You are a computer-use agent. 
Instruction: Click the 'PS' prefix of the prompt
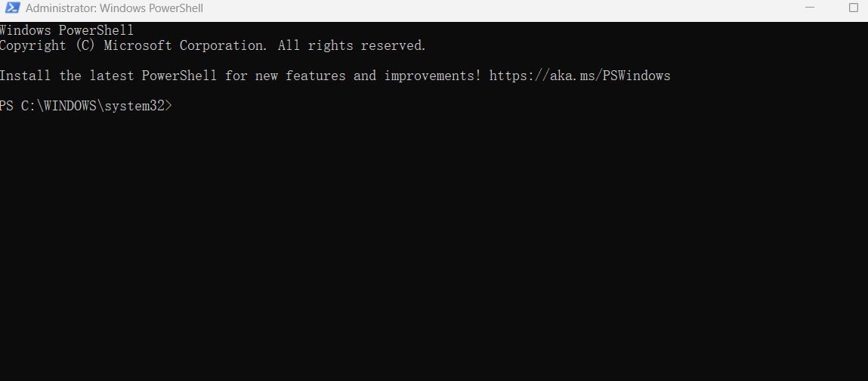[x=7, y=106]
